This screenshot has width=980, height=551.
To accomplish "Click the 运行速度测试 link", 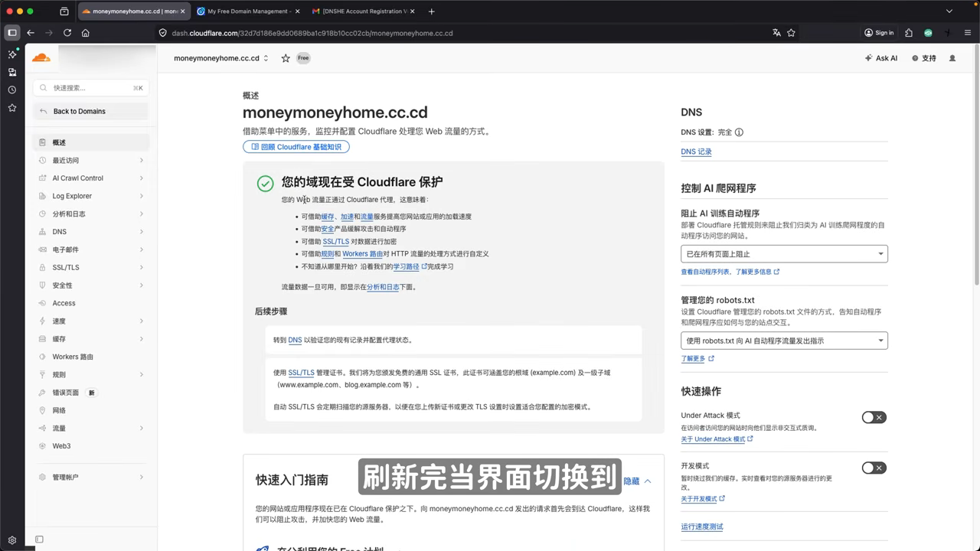I will pos(702,527).
